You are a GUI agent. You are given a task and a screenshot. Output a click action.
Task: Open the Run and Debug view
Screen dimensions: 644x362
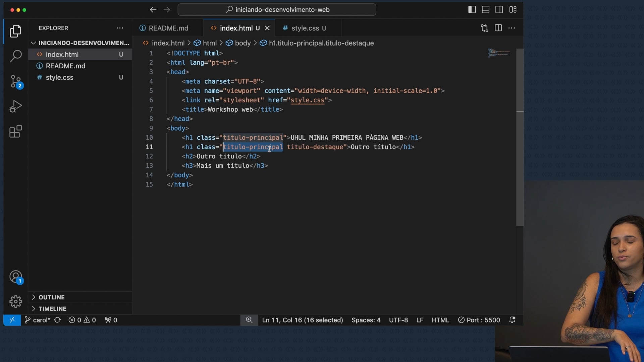click(x=15, y=106)
